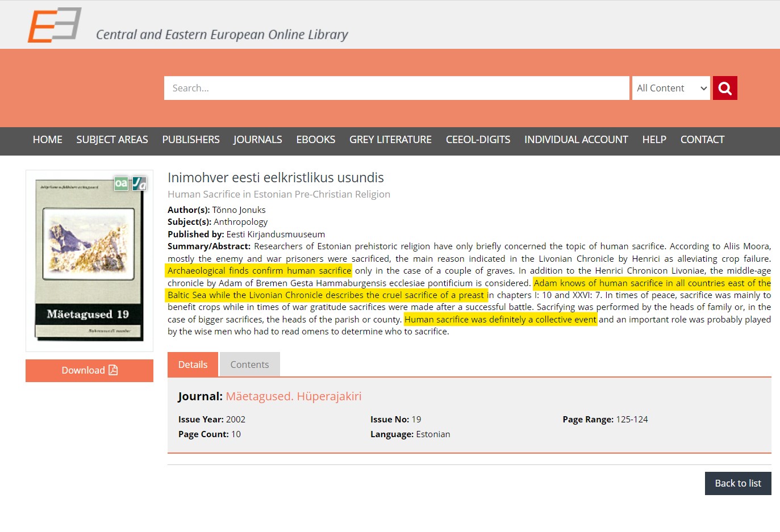The width and height of the screenshot is (780, 532).
Task: Click the open access 'oa' badge
Action: [x=121, y=183]
